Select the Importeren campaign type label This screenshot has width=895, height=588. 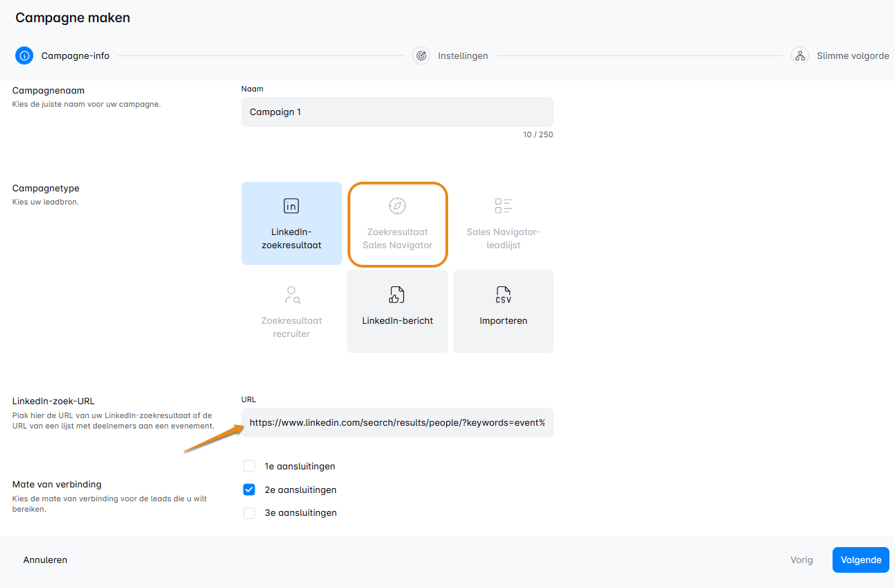(x=503, y=321)
